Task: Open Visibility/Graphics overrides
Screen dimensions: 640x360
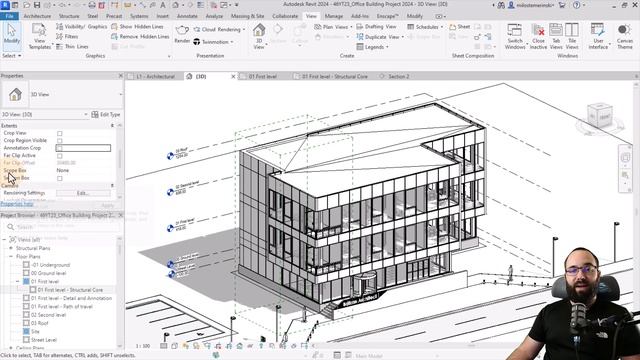Action: pyautogui.click(x=81, y=27)
